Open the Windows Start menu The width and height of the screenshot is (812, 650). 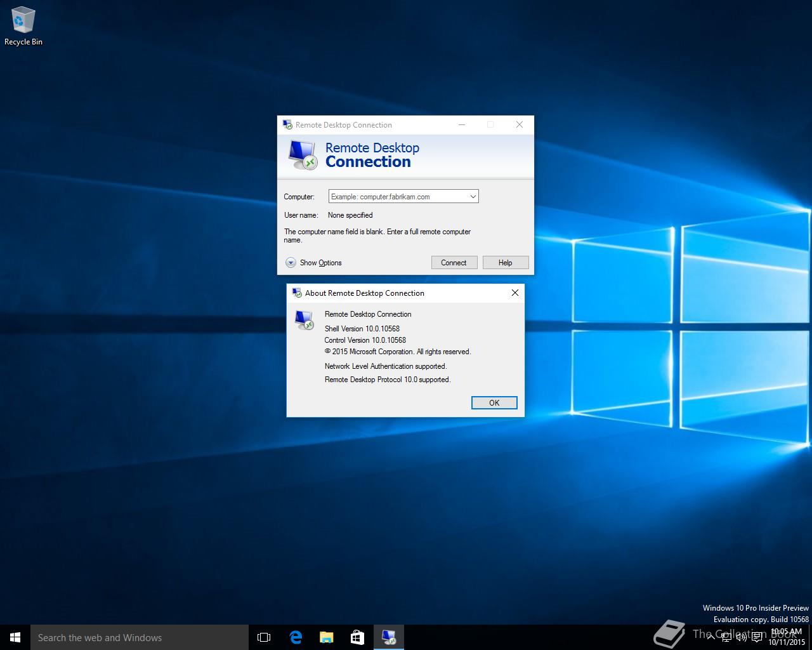click(x=15, y=637)
